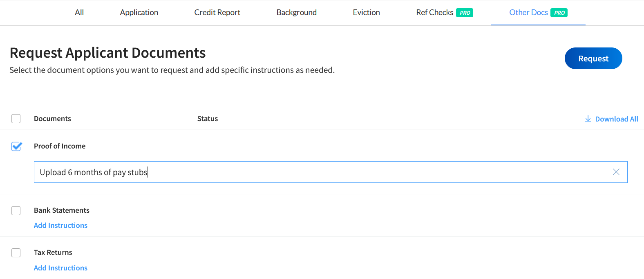Add Instructions for Bank Statements
Viewport: 644px width, 279px height.
tap(60, 225)
